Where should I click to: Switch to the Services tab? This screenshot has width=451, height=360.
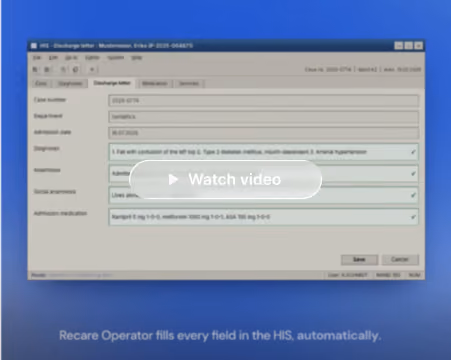click(189, 83)
